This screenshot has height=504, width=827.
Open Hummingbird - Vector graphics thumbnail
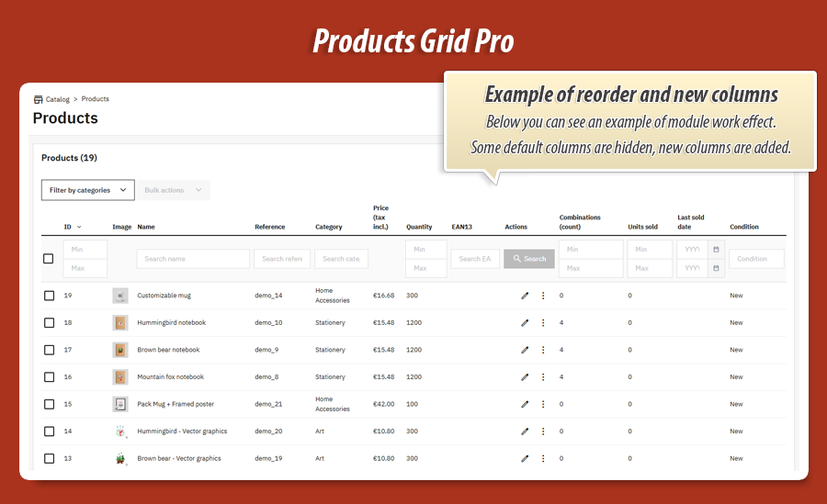(x=120, y=431)
